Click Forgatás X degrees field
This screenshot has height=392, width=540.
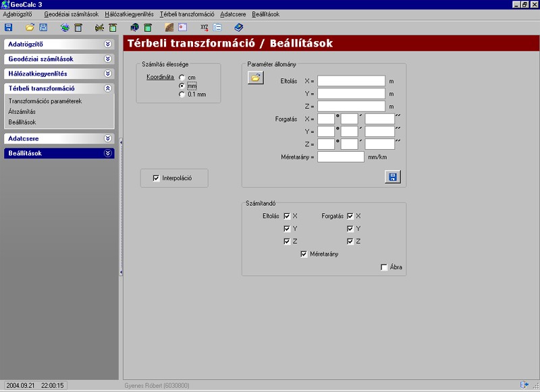(326, 119)
